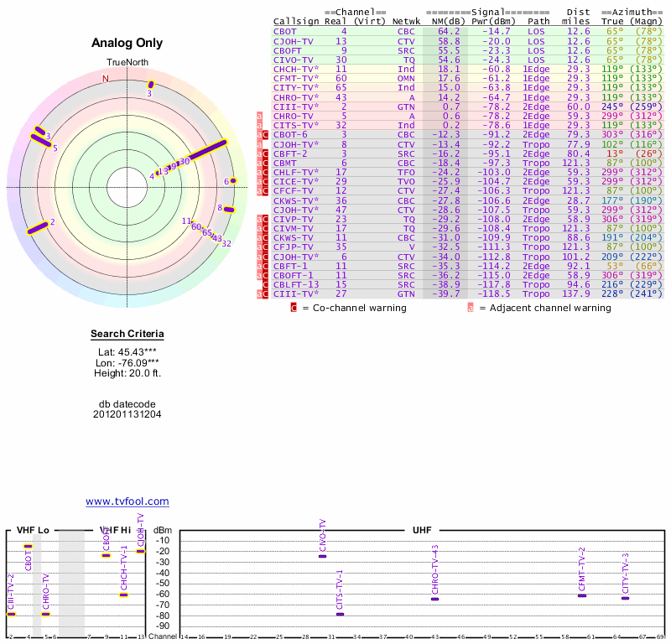Click the CITS-TV-1 marker in UHF chart
This screenshot has width=671, height=644.
click(x=340, y=615)
